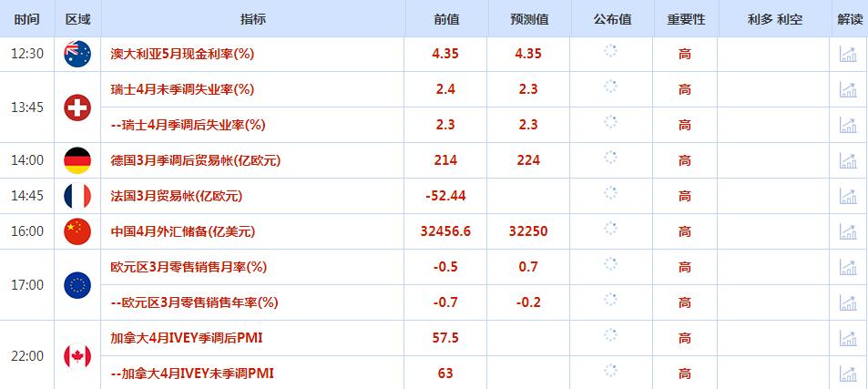Screen dimensions: 868x389
Task: Open chart icon for Germany trade balance row
Action: tap(848, 160)
